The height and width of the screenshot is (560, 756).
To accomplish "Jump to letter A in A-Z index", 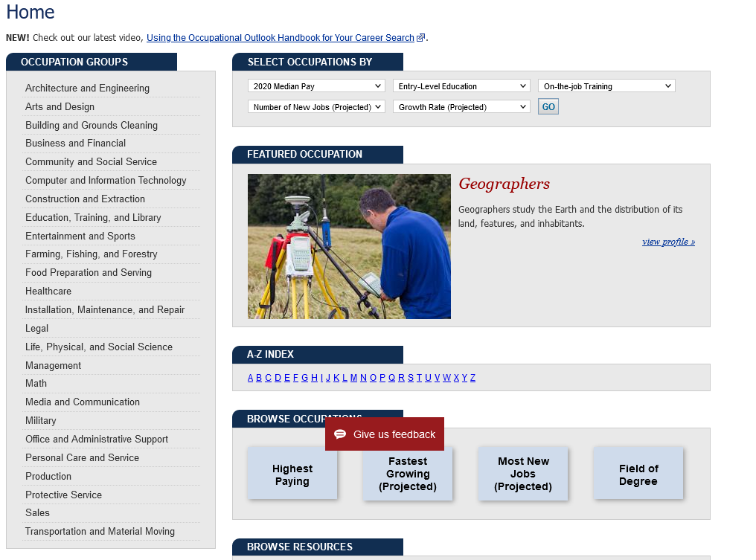I will pos(250,378).
